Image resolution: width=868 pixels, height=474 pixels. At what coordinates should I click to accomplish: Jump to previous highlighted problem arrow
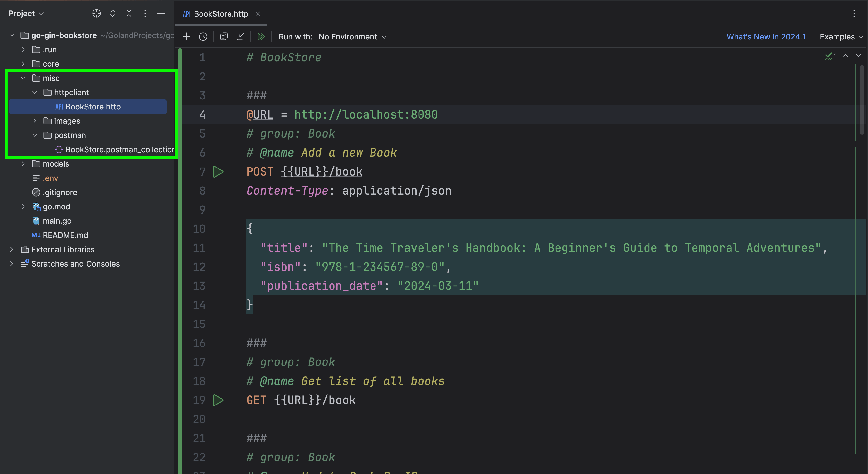click(x=846, y=56)
